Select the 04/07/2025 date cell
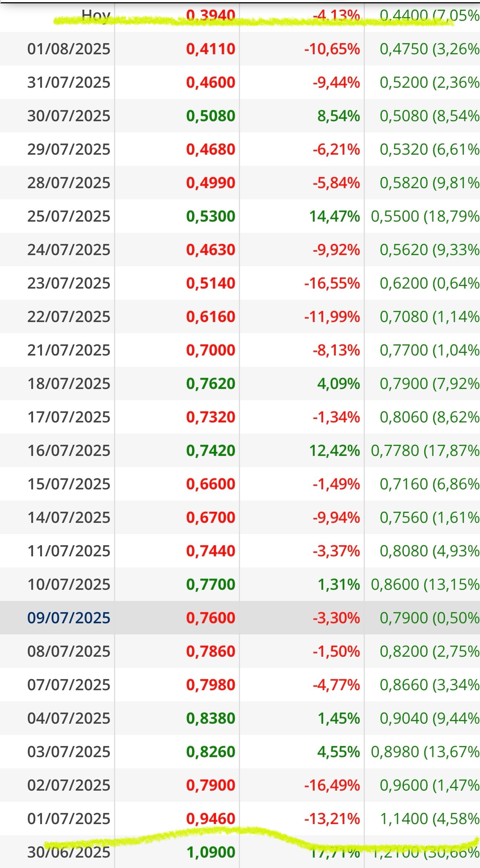 click(x=69, y=718)
